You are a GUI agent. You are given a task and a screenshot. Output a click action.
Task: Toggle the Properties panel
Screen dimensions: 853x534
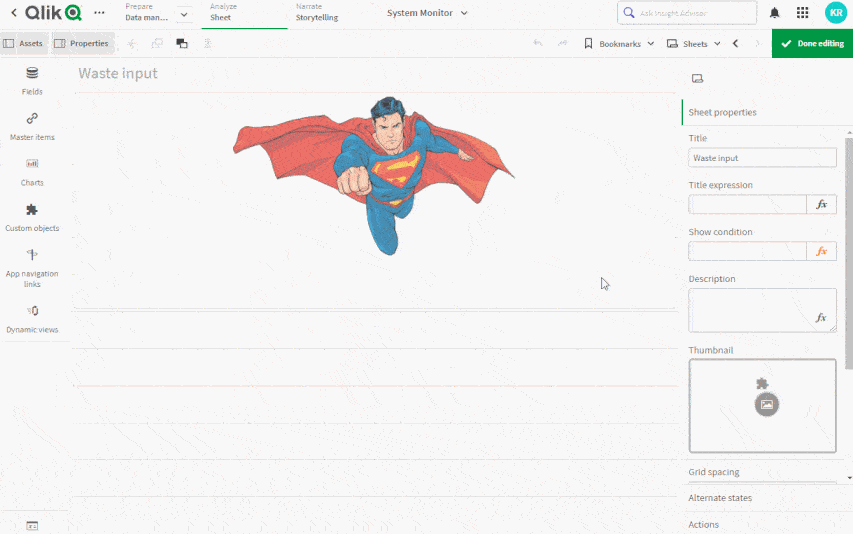click(x=83, y=44)
